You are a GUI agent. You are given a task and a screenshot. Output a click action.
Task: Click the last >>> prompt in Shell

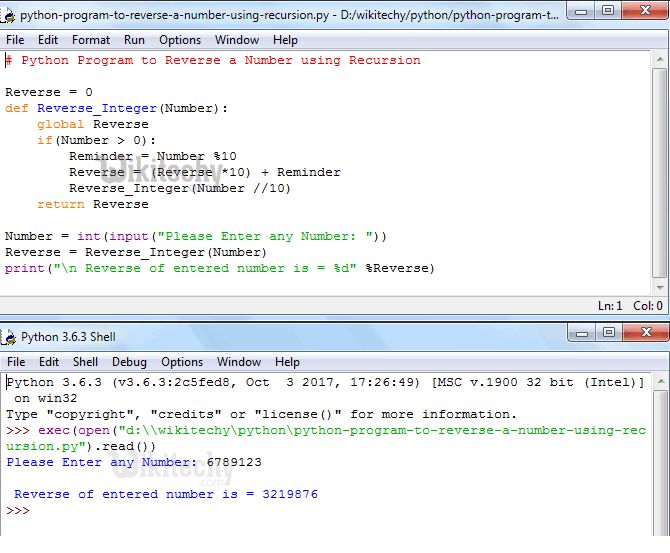click(18, 510)
